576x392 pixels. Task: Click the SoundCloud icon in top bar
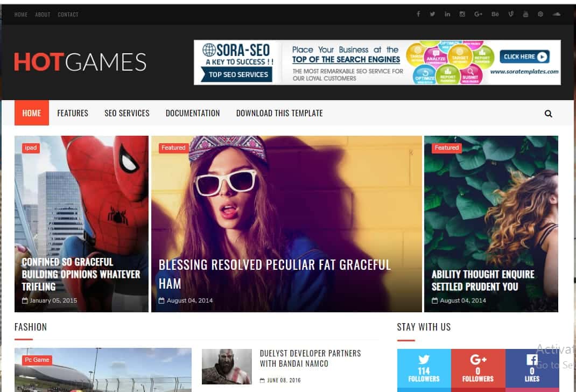tap(555, 14)
